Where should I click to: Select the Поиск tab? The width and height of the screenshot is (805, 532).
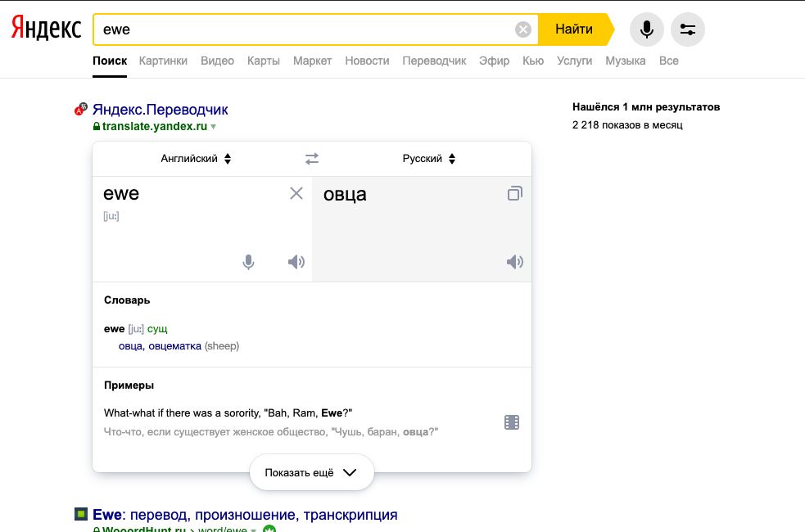(110, 61)
